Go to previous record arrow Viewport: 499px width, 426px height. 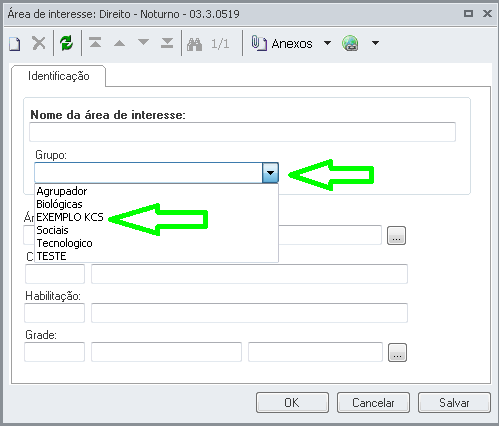click(119, 43)
